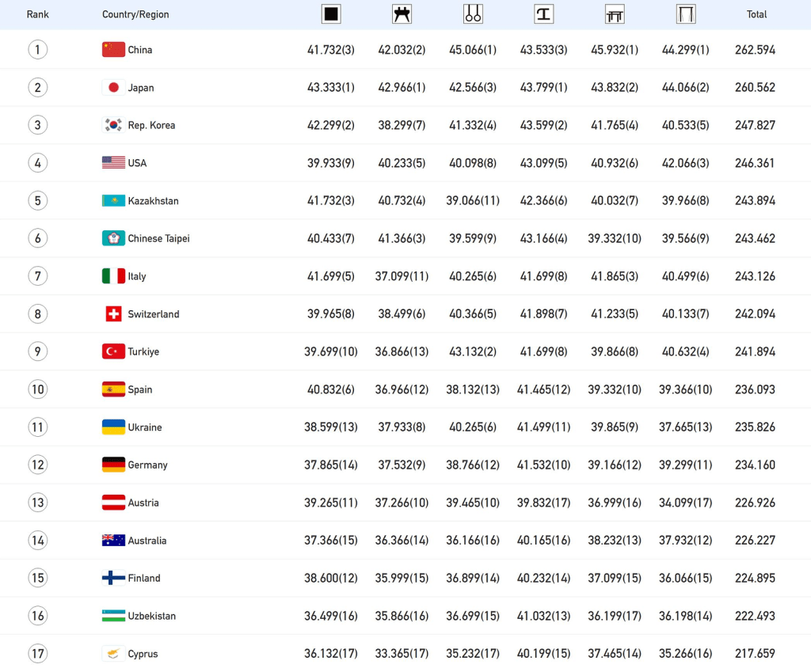The image size is (811, 672).
Task: Click the Country/Region column header
Action: click(135, 14)
